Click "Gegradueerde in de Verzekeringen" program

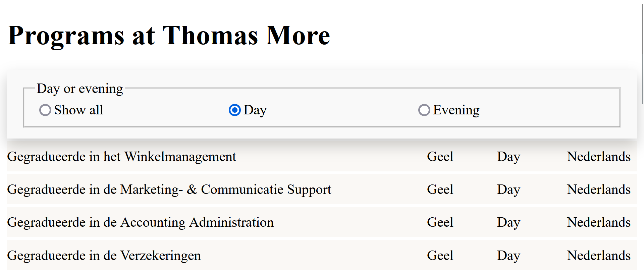click(x=104, y=256)
